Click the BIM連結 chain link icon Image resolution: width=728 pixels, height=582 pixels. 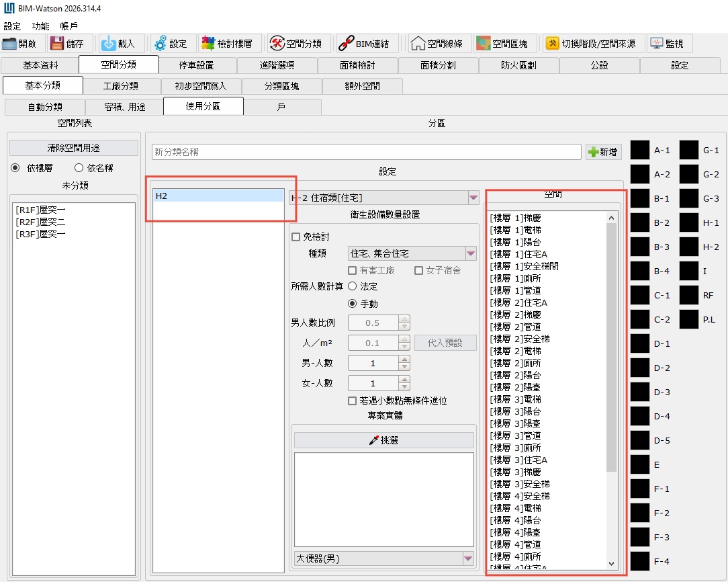(345, 44)
